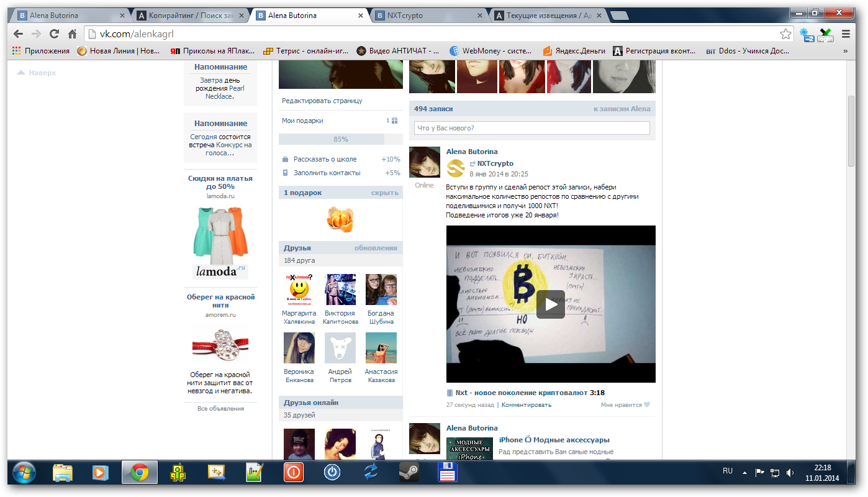Switch to Chrome taskbar icon
The width and height of the screenshot is (868, 497).
pyautogui.click(x=139, y=473)
